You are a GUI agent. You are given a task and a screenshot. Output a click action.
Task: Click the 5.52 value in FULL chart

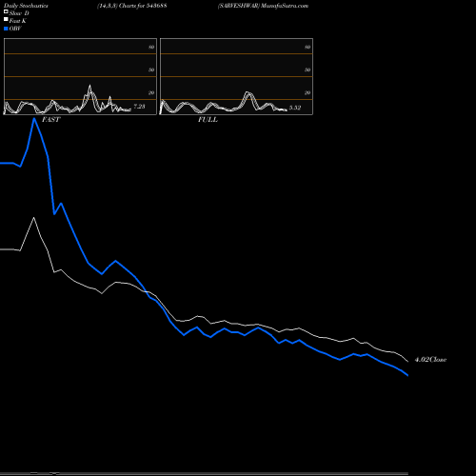click(x=295, y=108)
